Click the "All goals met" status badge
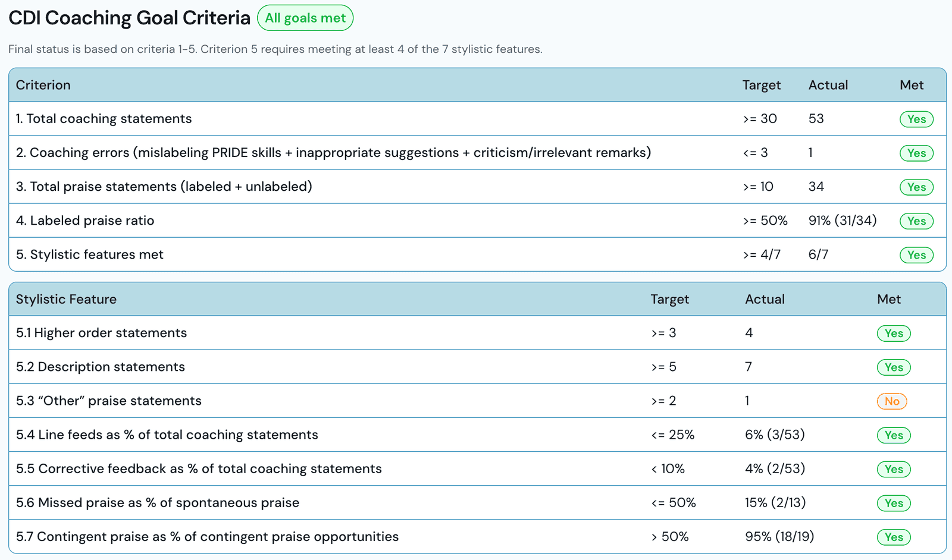The height and width of the screenshot is (560, 952). point(305,18)
